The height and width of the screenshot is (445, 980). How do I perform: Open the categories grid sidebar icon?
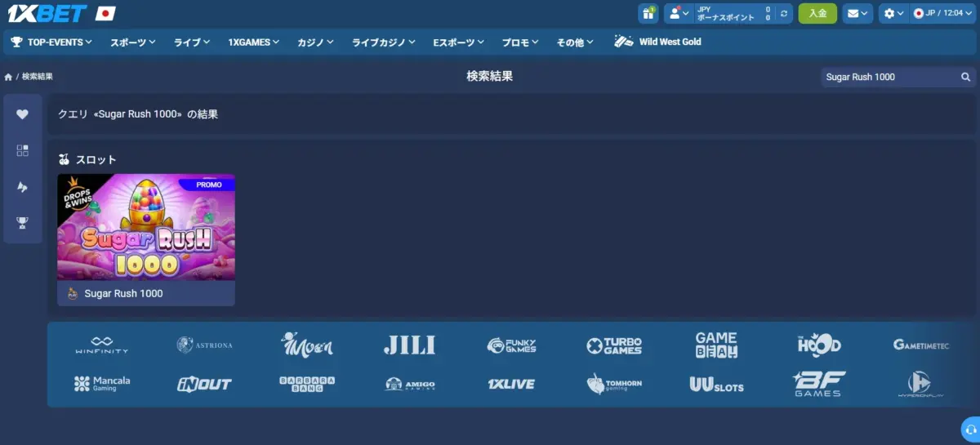[22, 150]
